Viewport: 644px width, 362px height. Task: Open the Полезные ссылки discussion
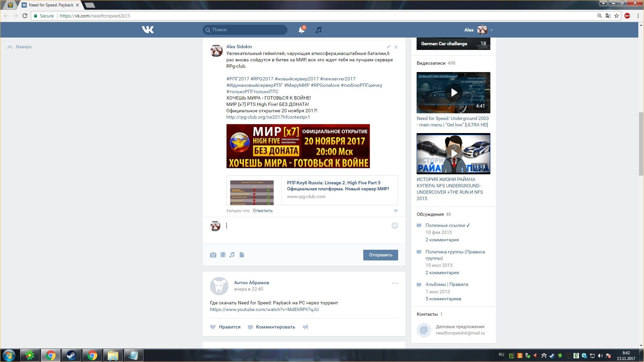(x=445, y=225)
